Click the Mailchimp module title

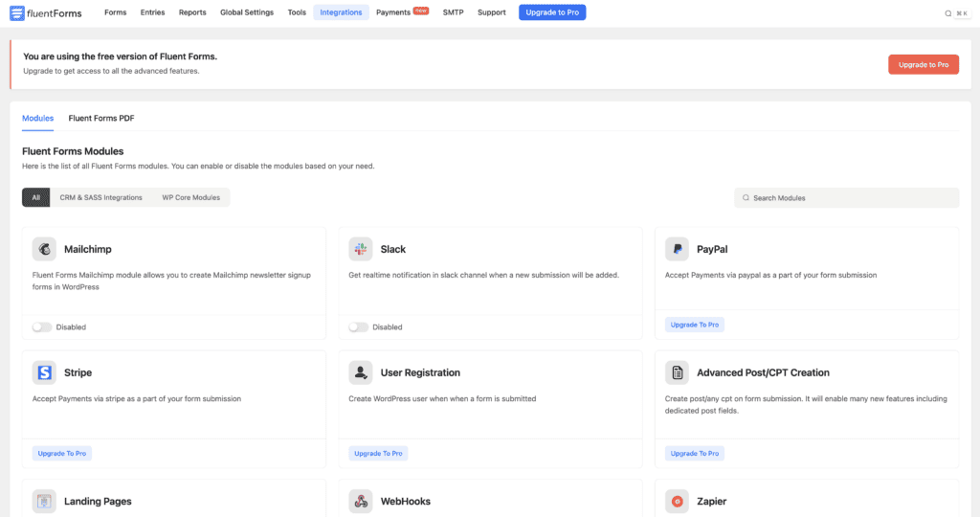[87, 249]
